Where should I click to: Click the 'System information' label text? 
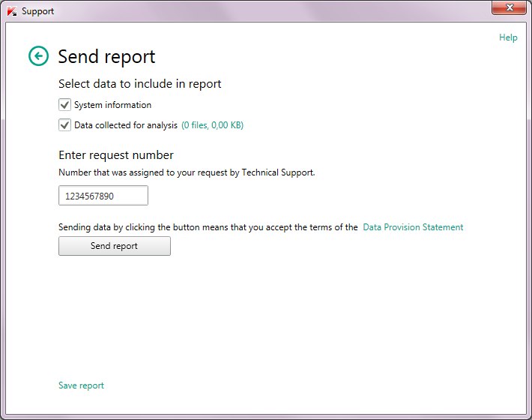112,105
